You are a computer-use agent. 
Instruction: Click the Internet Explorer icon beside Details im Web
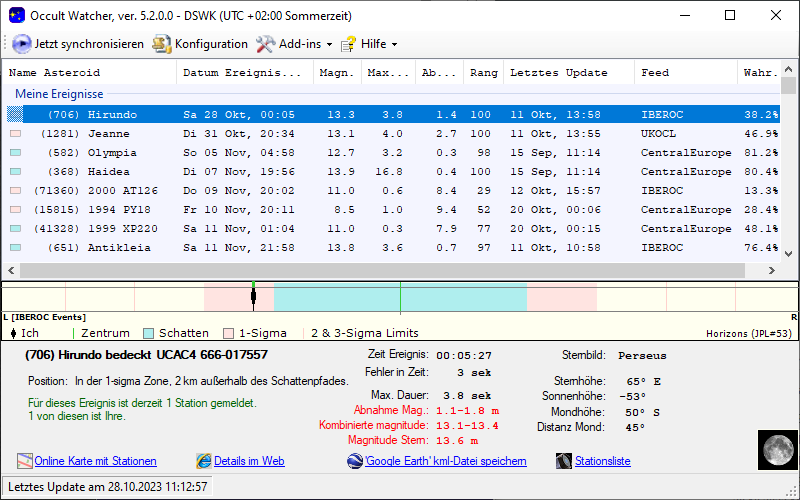(204, 461)
